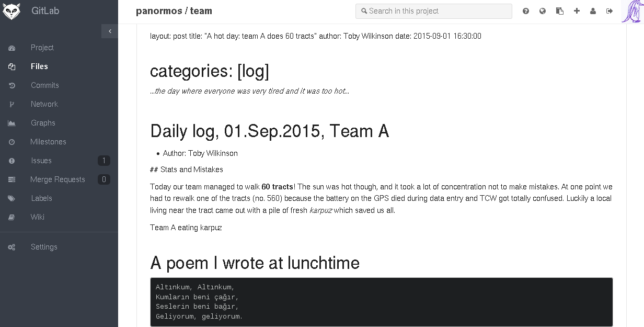Open project Settings
Screen dimensions: 644x327
pyautogui.click(x=44, y=247)
